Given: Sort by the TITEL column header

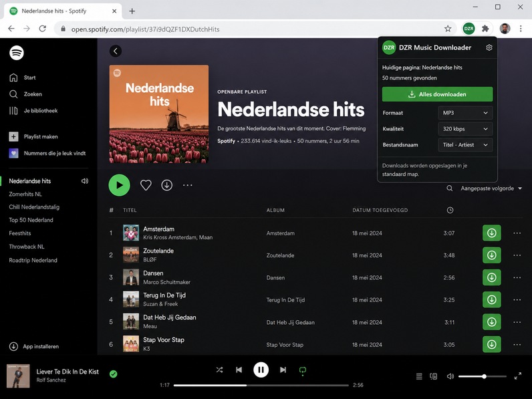Looking at the screenshot, I should 130,211.
